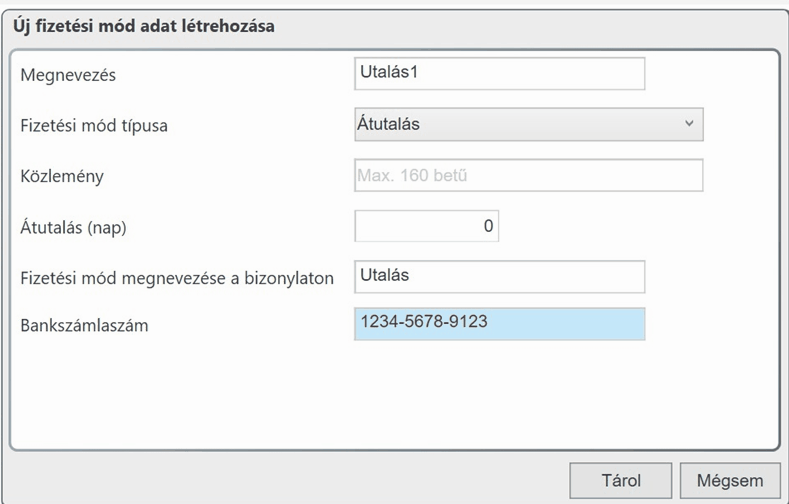Viewport: 789px width, 504px height.
Task: Focus the Közlemény field with 'Max. 160 betű' placeholder
Action: 528,176
